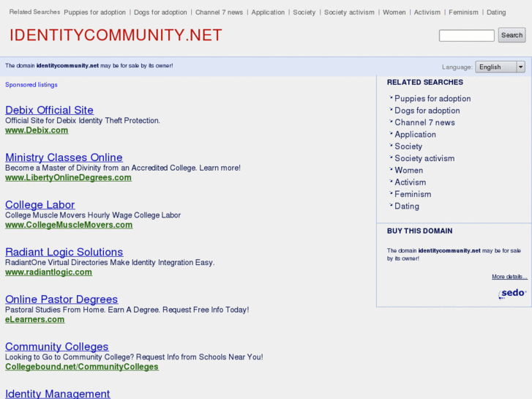Open Debix Official Site listing
The width and height of the screenshot is (532, 399).
[x=50, y=110]
